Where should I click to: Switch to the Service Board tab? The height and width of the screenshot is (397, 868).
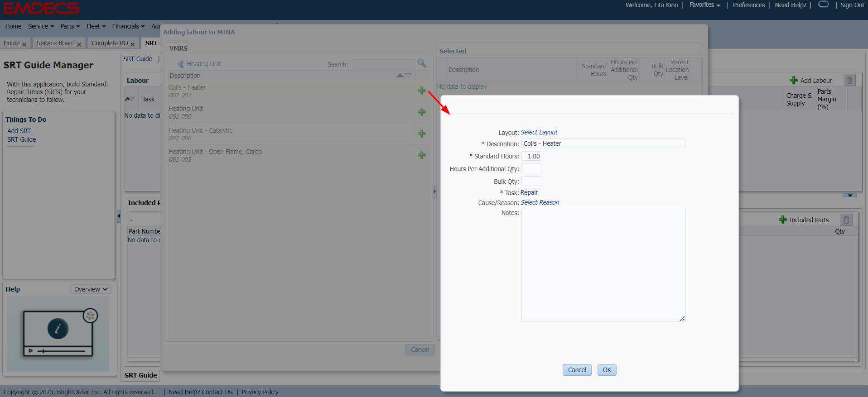point(55,43)
